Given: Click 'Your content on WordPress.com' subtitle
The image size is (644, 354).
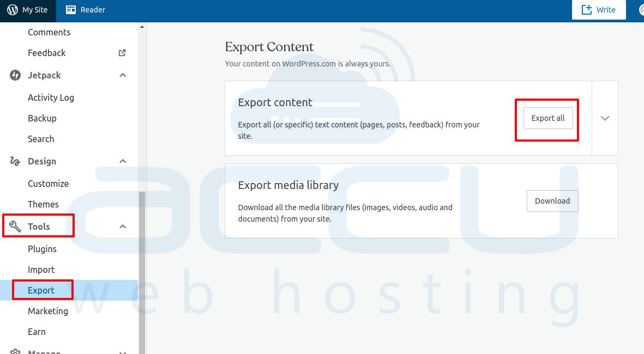Looking at the screenshot, I should [308, 64].
